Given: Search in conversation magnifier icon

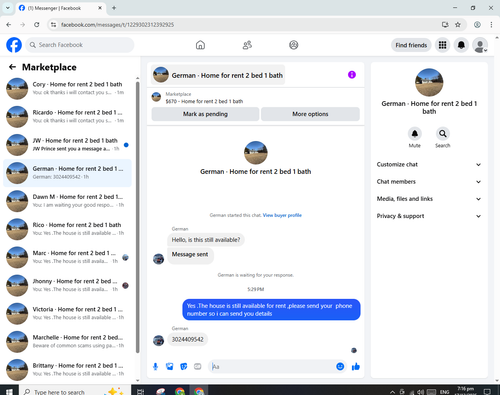Looking at the screenshot, I should (x=443, y=134).
